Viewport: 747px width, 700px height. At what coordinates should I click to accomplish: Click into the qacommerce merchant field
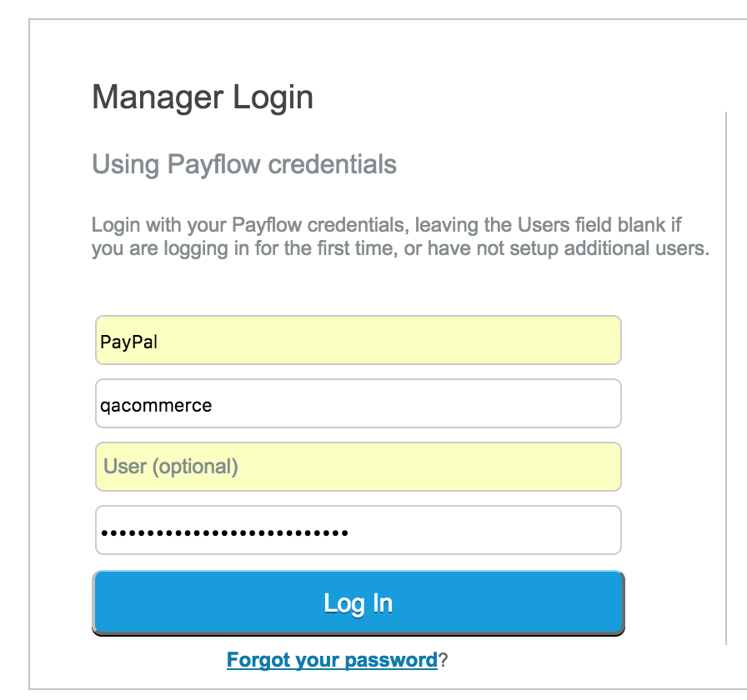(x=358, y=404)
